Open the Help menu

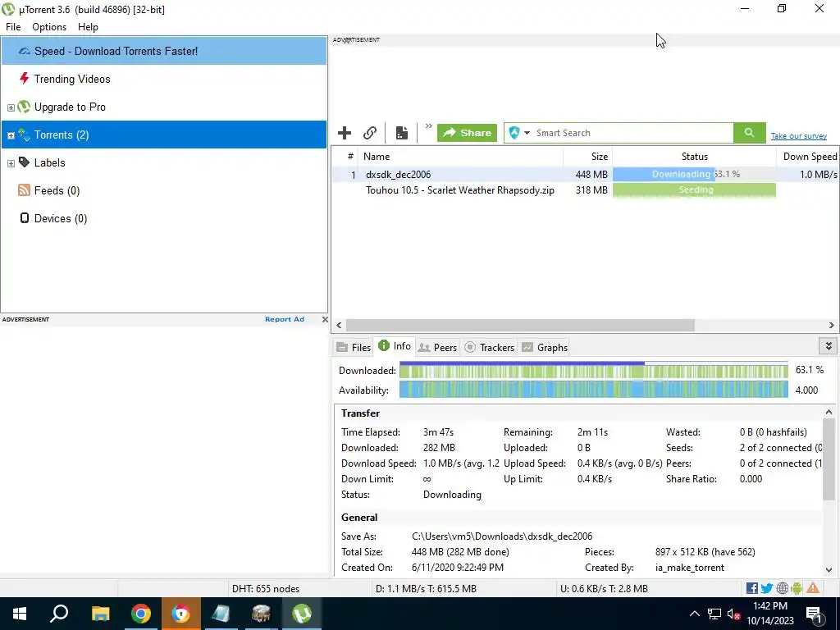88,27
